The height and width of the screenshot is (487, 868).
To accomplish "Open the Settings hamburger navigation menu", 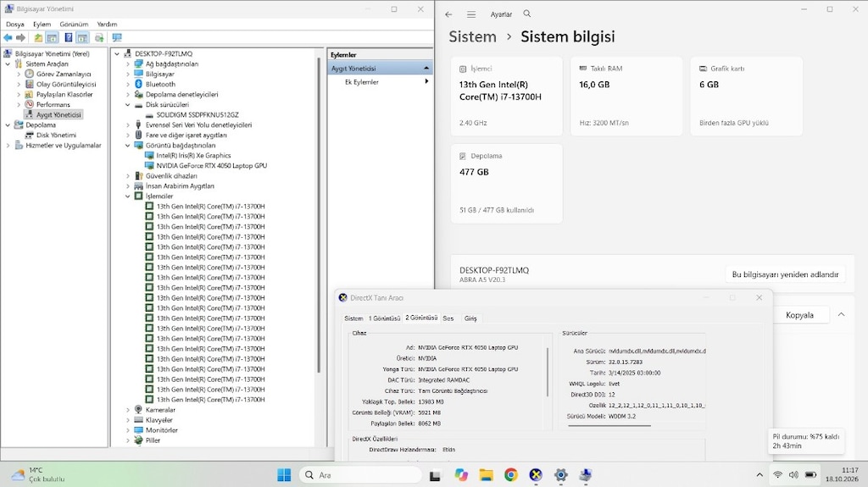I will pos(471,14).
